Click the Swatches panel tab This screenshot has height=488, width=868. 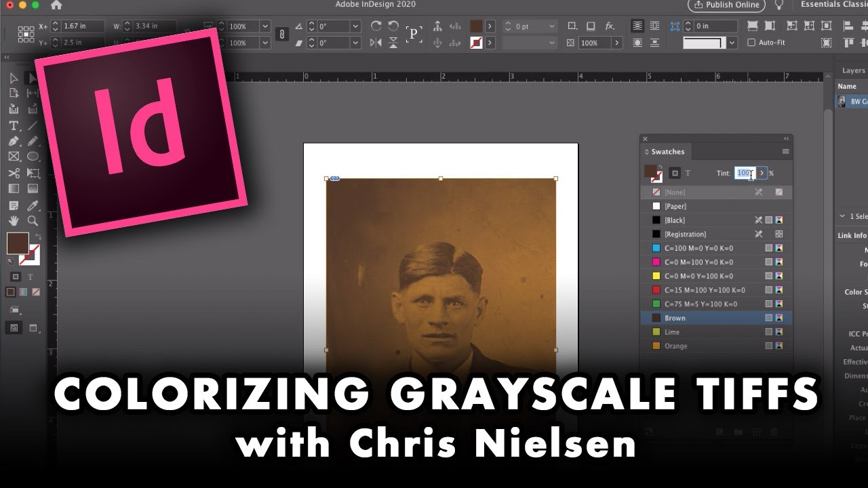668,152
